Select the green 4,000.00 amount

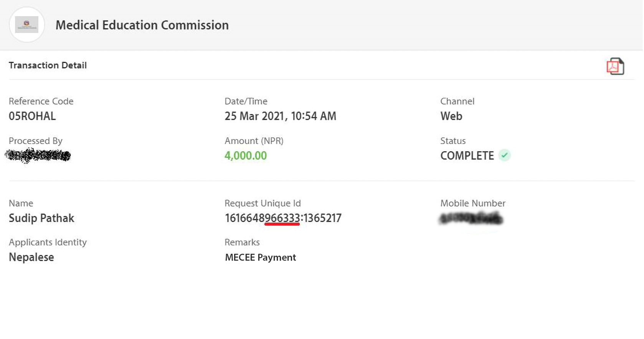[x=246, y=155]
